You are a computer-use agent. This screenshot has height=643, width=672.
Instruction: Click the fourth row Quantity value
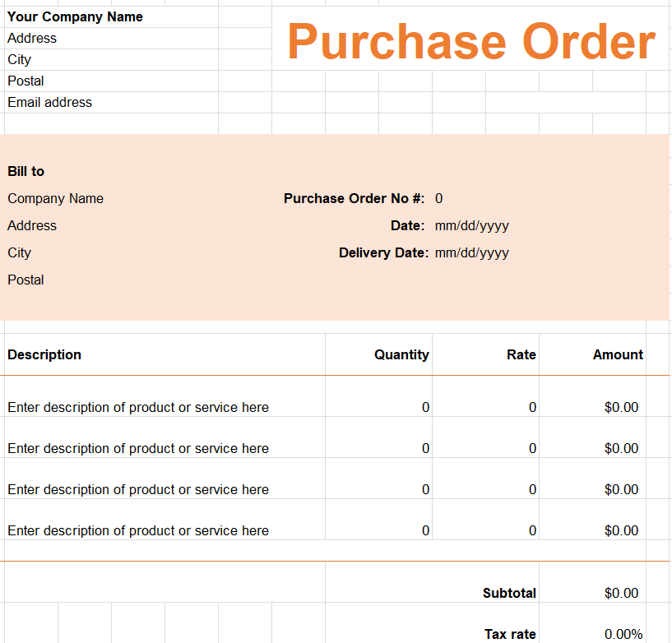pos(425,531)
